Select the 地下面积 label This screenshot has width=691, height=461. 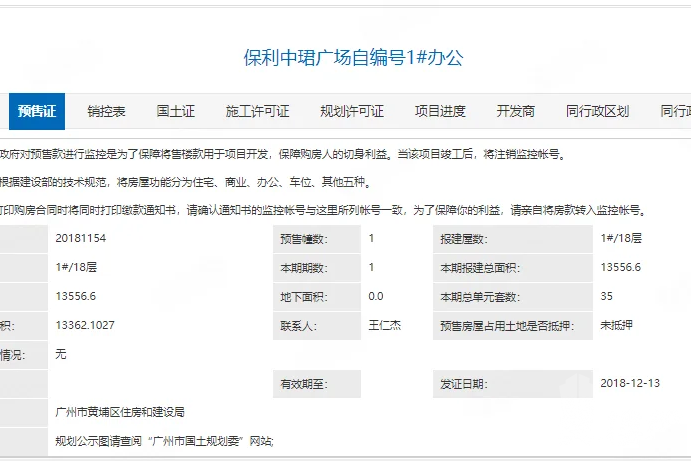[304, 297]
